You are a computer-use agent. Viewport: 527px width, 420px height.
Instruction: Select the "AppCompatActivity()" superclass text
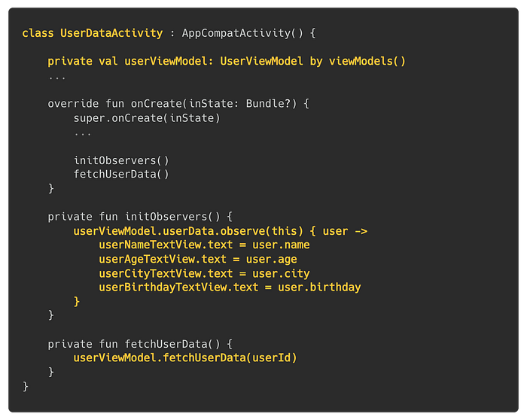tap(242, 33)
